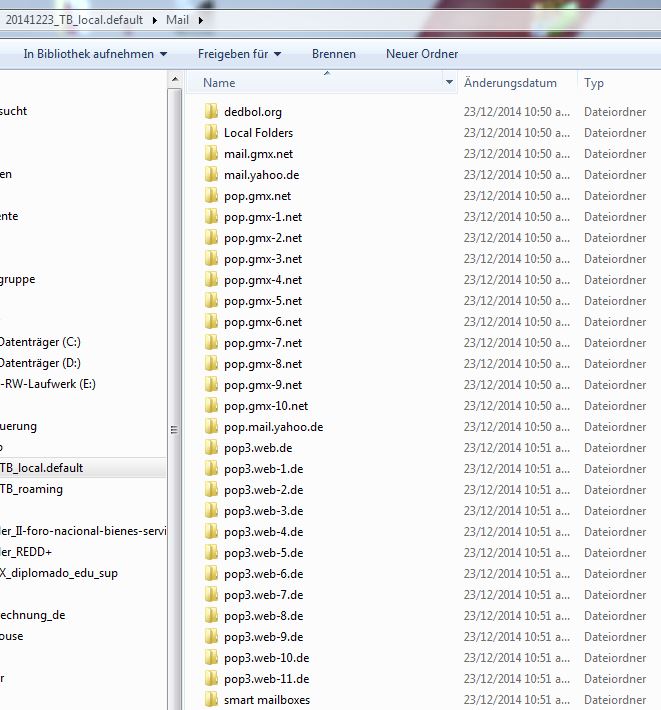
Task: Click the Mail breadcrumb segment
Action: [177, 20]
